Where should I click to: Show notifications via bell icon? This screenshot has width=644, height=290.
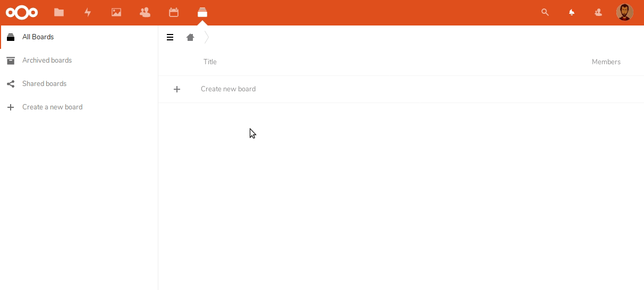572,12
